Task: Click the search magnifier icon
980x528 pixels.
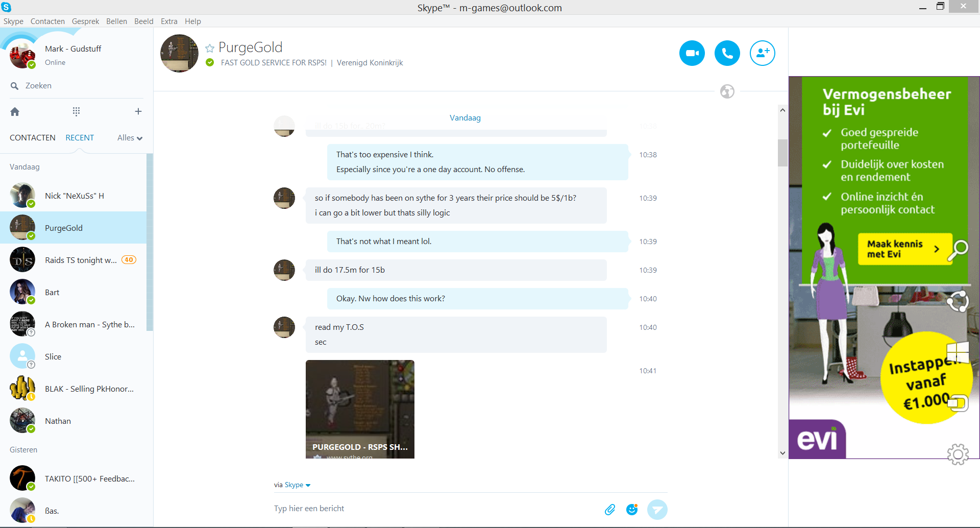Action: coord(15,86)
